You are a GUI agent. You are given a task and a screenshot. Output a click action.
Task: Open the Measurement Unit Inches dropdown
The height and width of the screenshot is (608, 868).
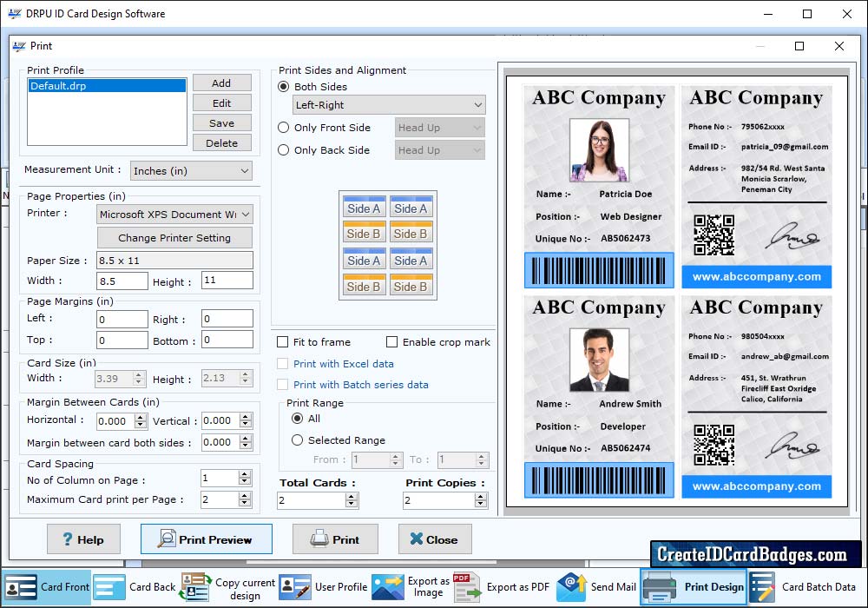[x=191, y=171]
